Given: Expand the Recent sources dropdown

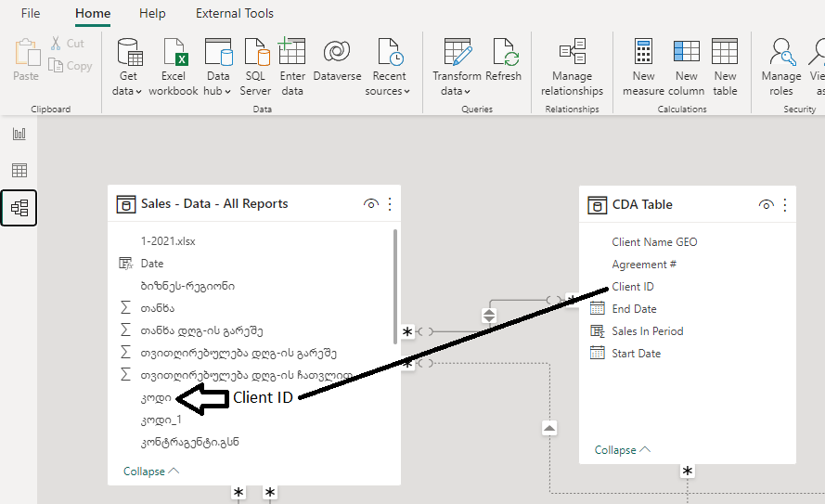Looking at the screenshot, I should (x=388, y=67).
